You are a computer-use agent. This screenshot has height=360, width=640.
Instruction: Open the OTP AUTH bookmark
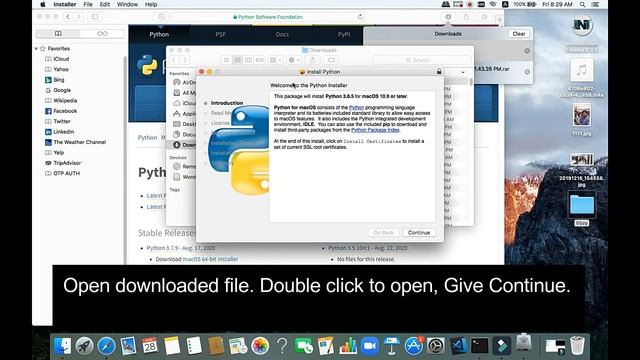(67, 173)
